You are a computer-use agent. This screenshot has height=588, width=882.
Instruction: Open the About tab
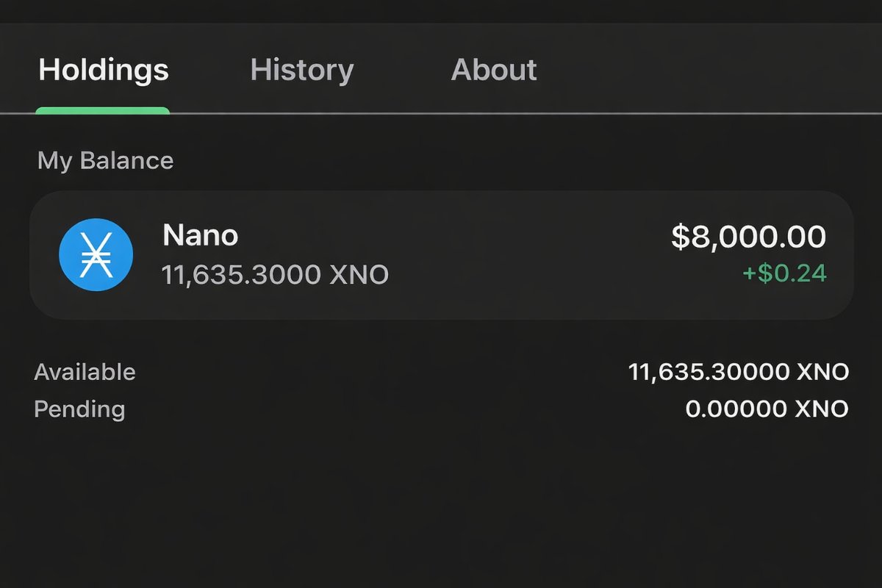click(494, 70)
